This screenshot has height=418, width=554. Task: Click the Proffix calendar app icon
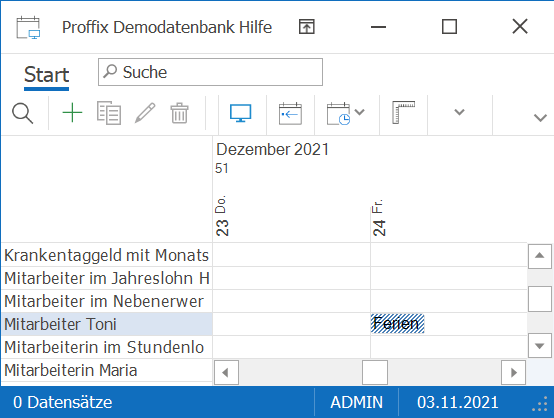point(28,27)
